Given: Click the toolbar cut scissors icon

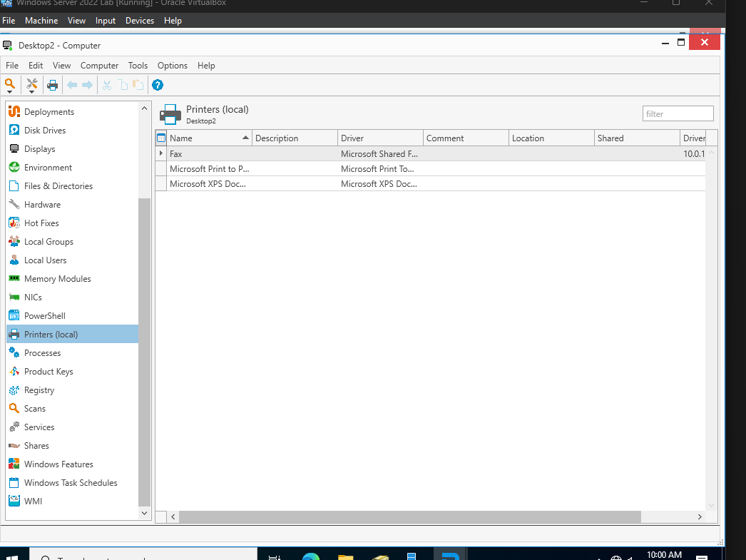Looking at the screenshot, I should coord(107,85).
